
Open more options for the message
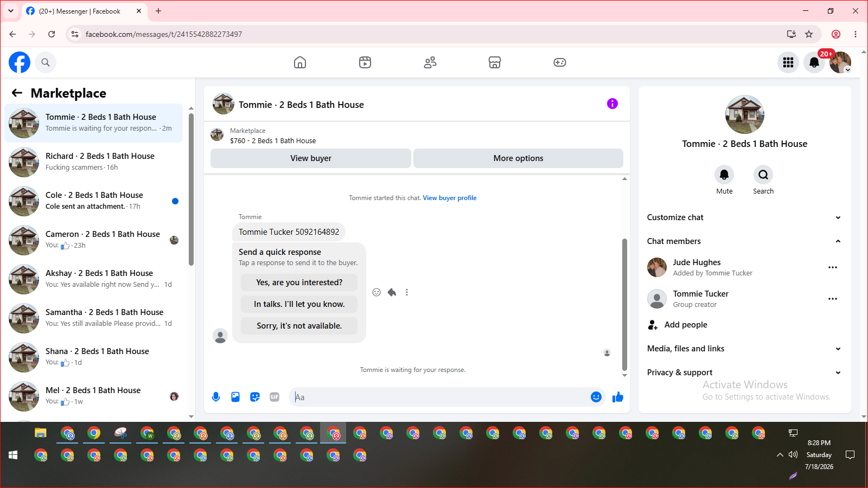tap(407, 292)
